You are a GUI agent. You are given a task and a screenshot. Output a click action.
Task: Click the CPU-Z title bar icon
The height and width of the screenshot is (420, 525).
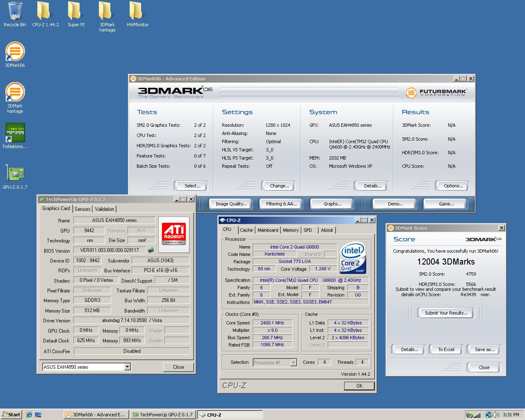[222, 220]
